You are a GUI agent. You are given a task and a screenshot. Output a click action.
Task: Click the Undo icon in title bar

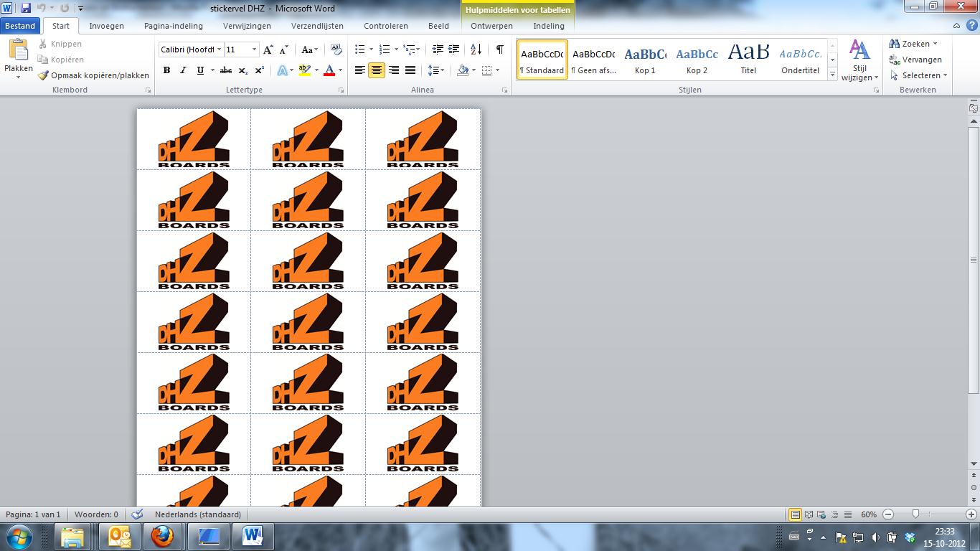pos(42,8)
